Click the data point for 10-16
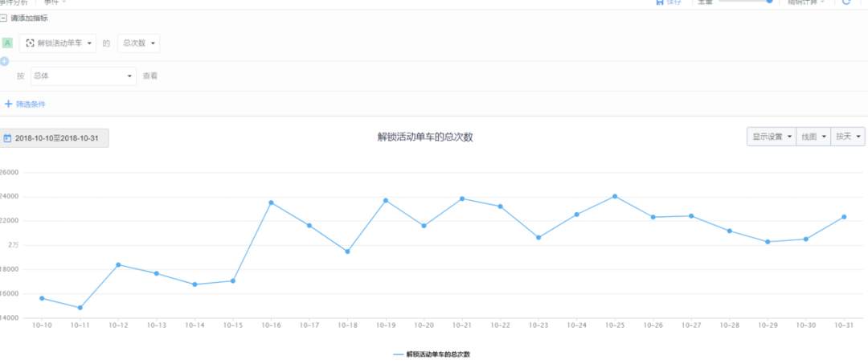 272,202
